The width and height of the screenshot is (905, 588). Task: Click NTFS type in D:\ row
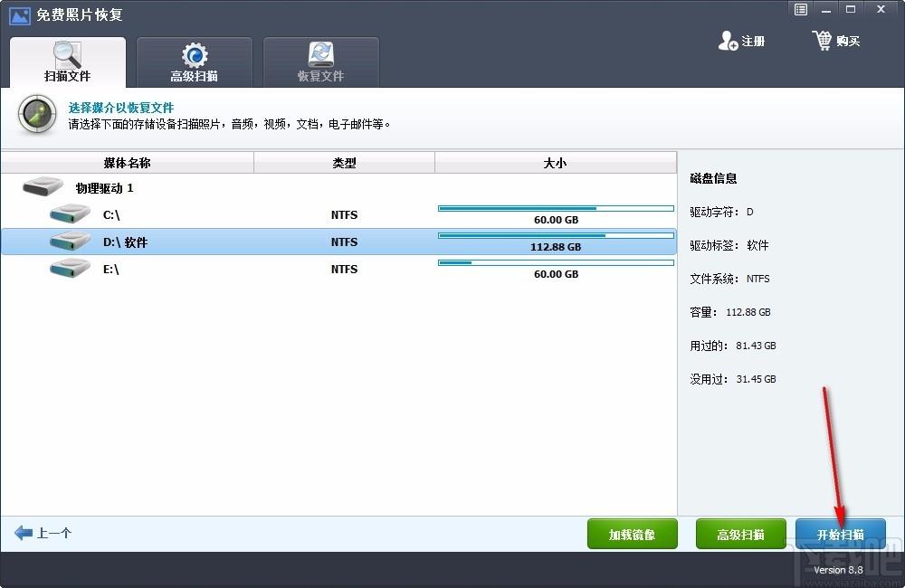pyautogui.click(x=344, y=242)
